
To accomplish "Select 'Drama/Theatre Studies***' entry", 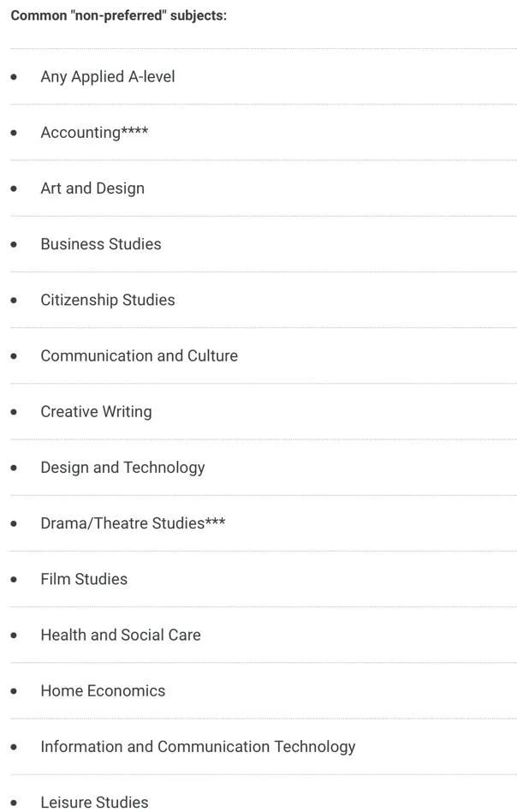I will 133,523.
